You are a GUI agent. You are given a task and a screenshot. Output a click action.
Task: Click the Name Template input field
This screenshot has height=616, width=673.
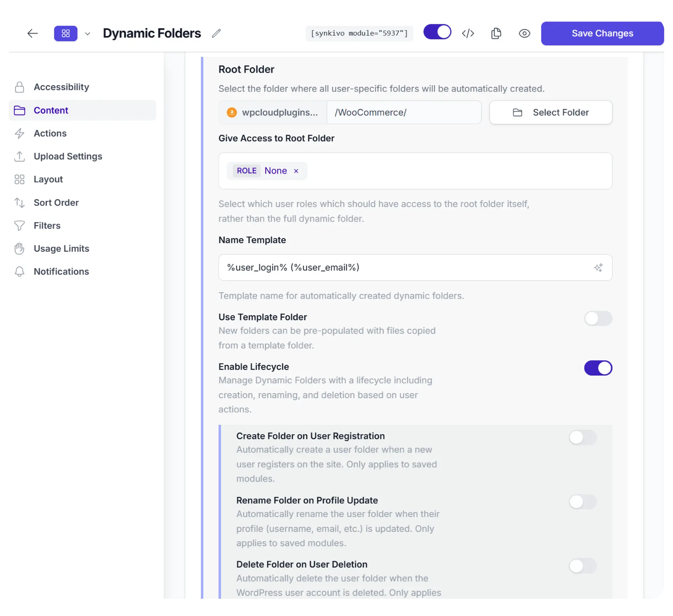(415, 268)
